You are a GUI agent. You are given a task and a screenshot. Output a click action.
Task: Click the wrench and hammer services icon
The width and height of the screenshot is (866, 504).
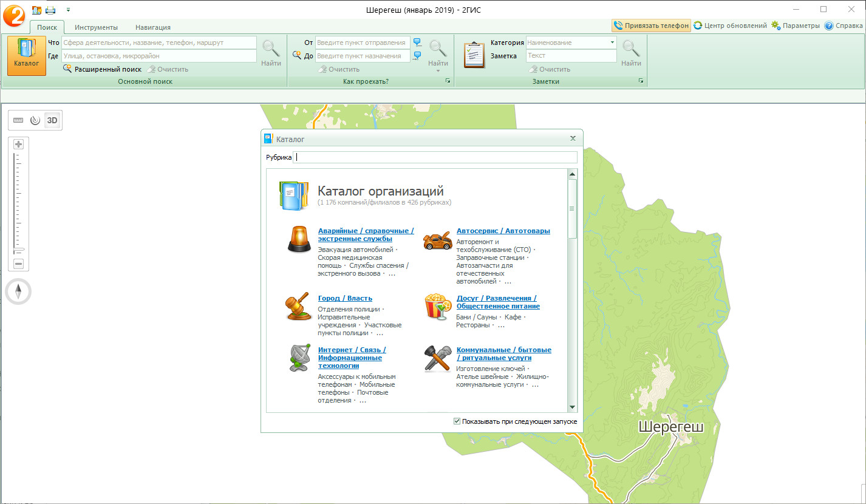(x=437, y=358)
